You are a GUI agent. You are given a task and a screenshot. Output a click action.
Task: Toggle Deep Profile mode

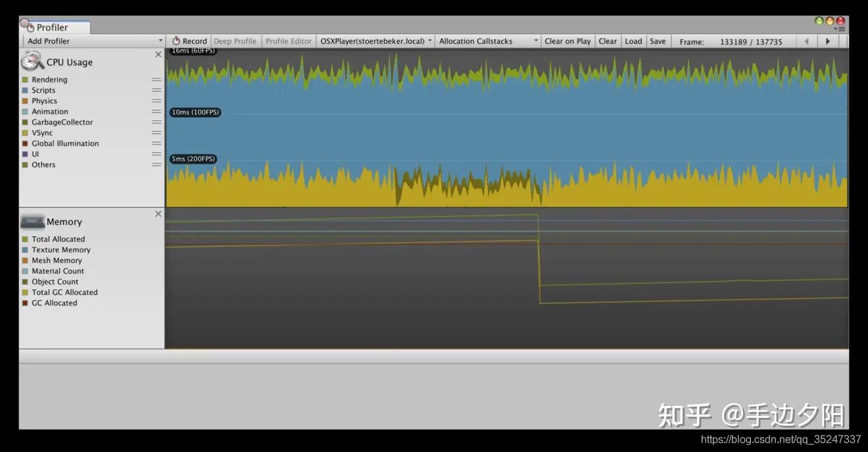(235, 41)
